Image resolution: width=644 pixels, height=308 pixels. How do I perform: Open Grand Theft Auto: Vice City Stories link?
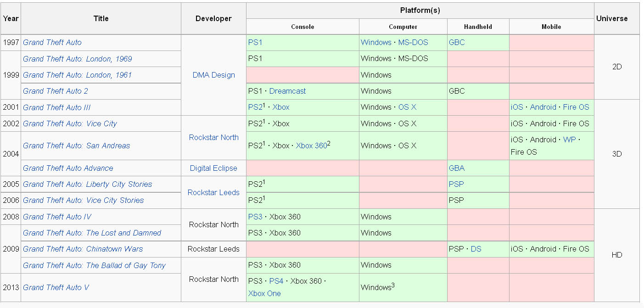tap(84, 200)
